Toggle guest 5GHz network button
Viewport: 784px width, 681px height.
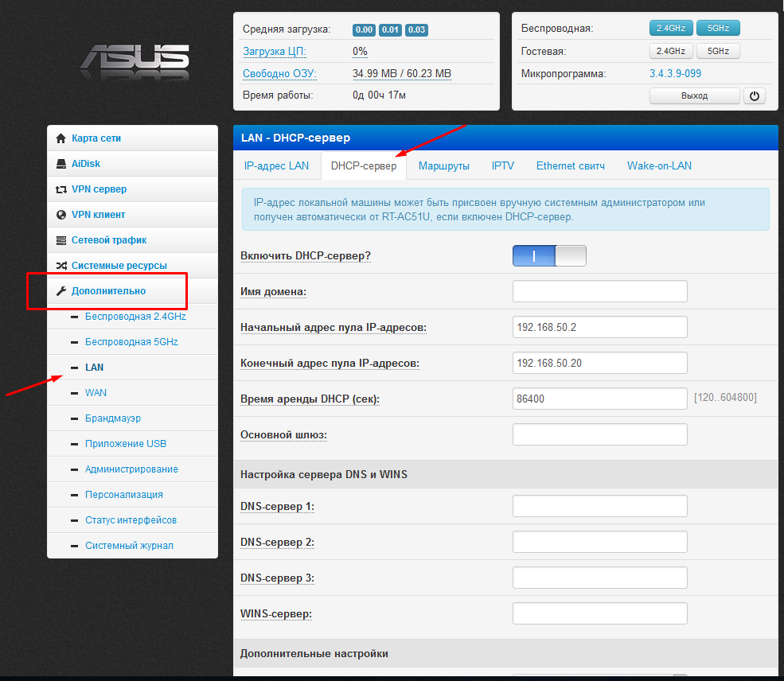(x=718, y=51)
